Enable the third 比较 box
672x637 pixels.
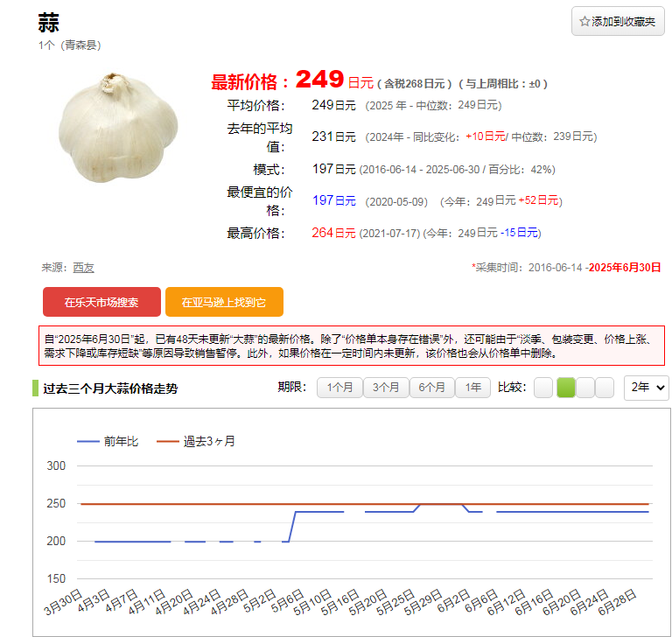tap(585, 388)
